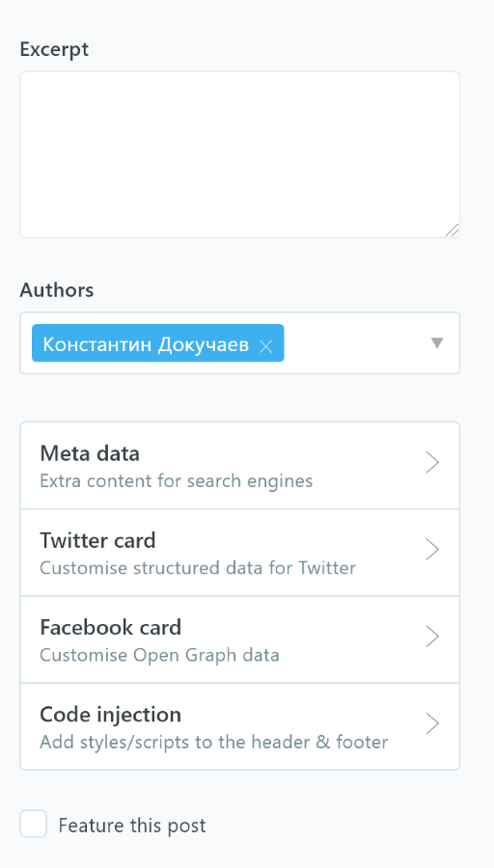Click 'Extra content for search engines' description
The height and width of the screenshot is (868, 494).
[177, 481]
